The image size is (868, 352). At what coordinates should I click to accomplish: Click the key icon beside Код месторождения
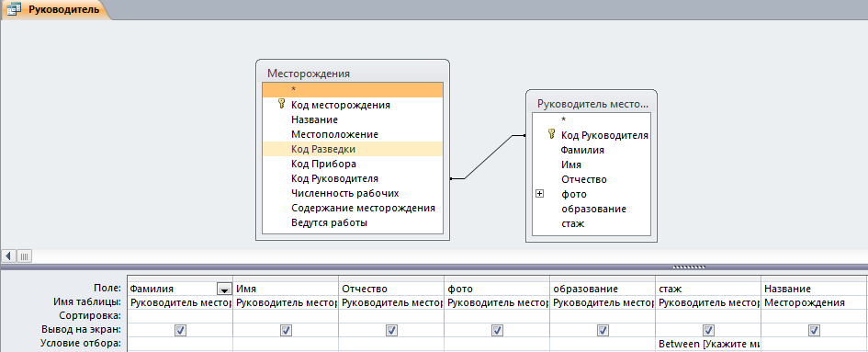[x=281, y=104]
